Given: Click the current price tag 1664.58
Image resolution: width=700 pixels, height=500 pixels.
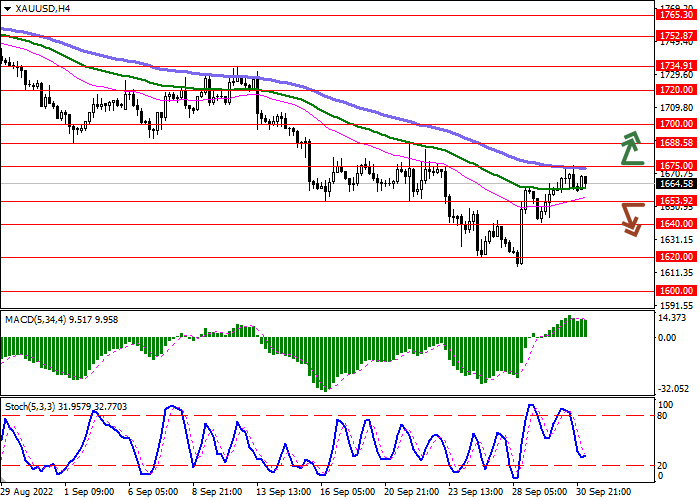Looking at the screenshot, I should [x=676, y=183].
